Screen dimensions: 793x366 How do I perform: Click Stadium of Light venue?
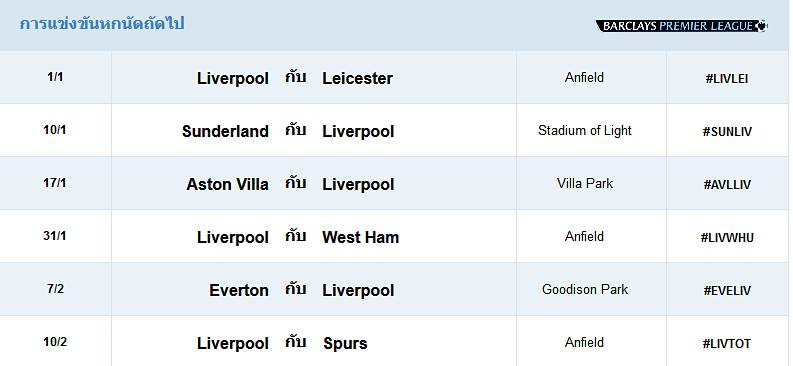(x=585, y=130)
